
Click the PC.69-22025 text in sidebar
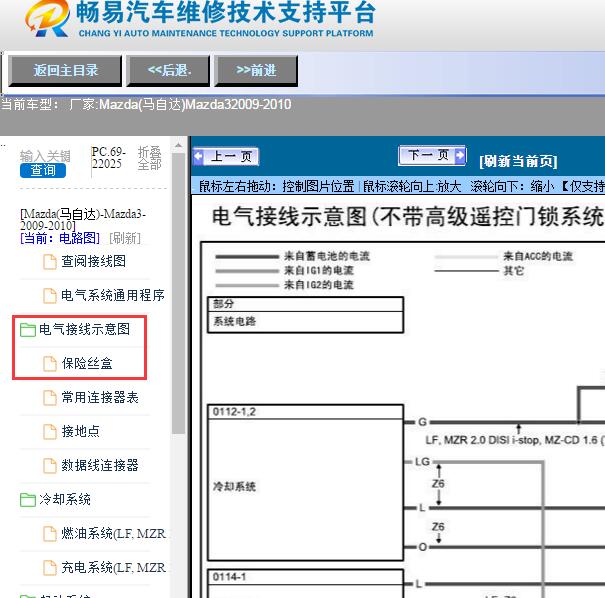tap(109, 157)
